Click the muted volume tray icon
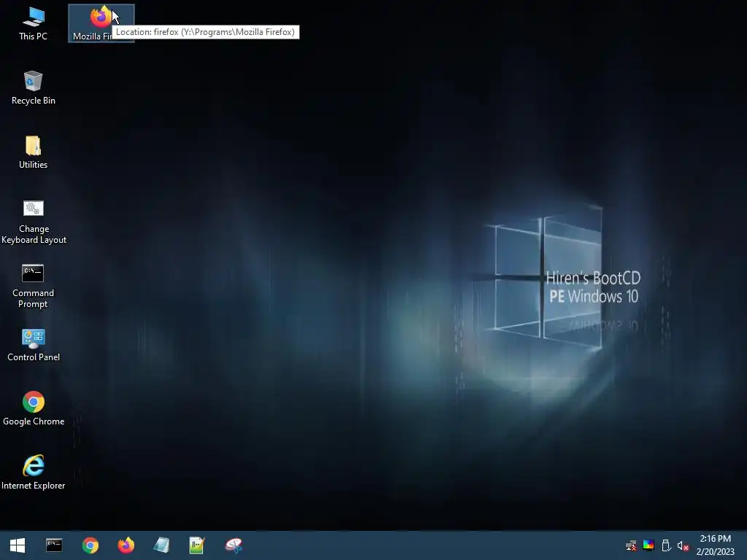Image resolution: width=747 pixels, height=560 pixels. tap(683, 545)
